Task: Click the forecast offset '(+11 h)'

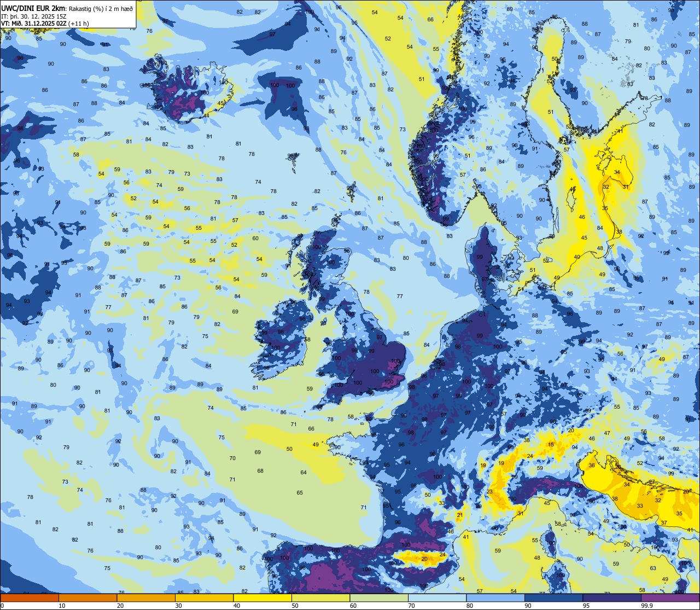Action: 78,24
